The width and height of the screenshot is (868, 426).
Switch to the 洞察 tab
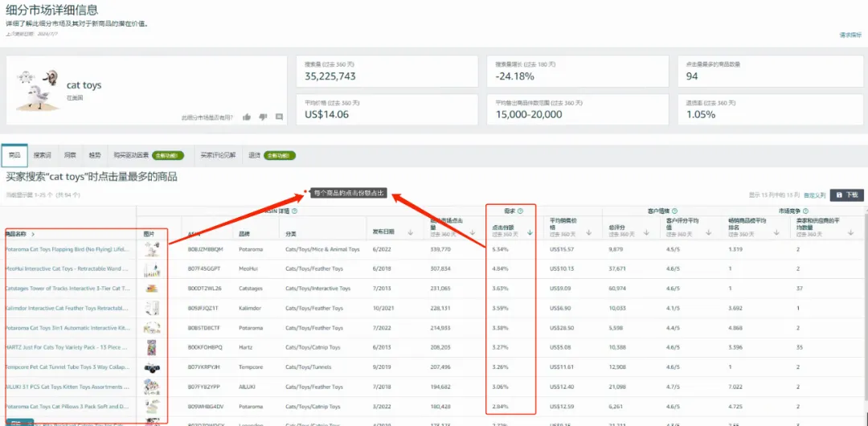pyautogui.click(x=69, y=156)
